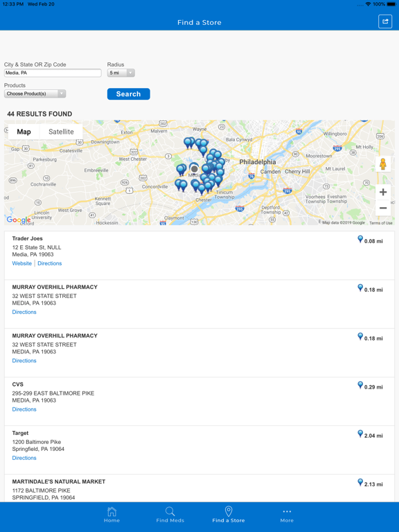Open Directions for Trader Joes
399x532 pixels.
[50, 263]
